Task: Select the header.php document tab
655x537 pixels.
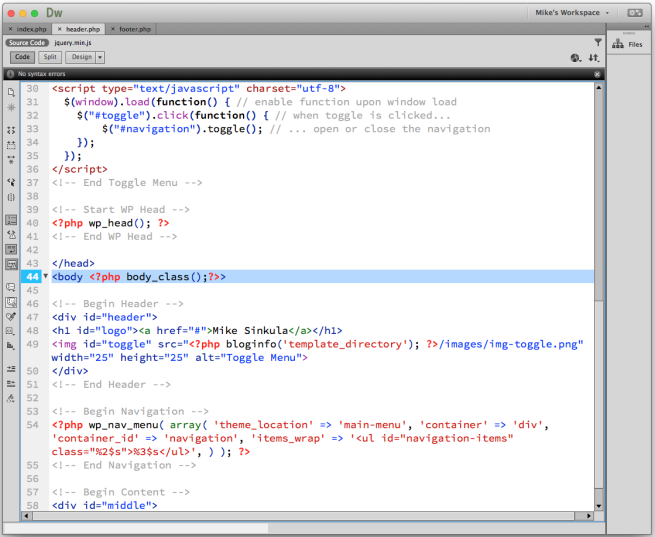Action: [x=83, y=29]
